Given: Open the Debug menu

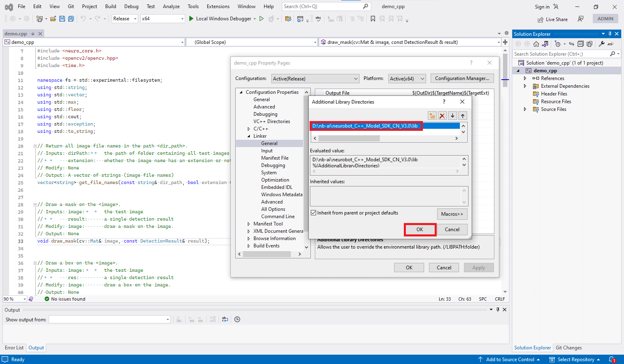Looking at the screenshot, I should pos(131,6).
